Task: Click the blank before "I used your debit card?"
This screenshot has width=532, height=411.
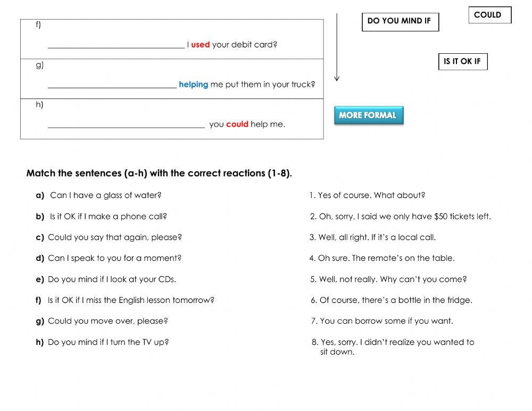Action: click(x=116, y=44)
